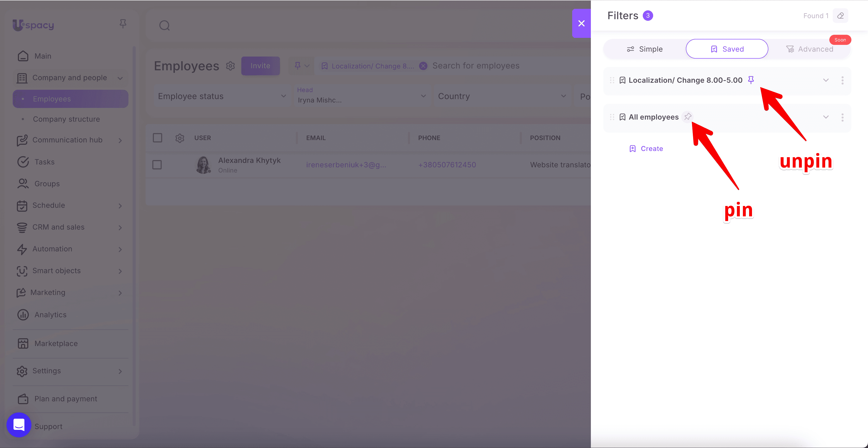Open Employees page settings gear
This screenshot has height=448, width=868.
pyautogui.click(x=230, y=66)
